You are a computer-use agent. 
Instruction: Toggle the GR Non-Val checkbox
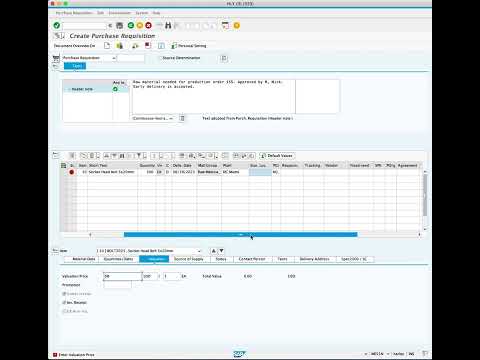pyautogui.click(x=64, y=311)
